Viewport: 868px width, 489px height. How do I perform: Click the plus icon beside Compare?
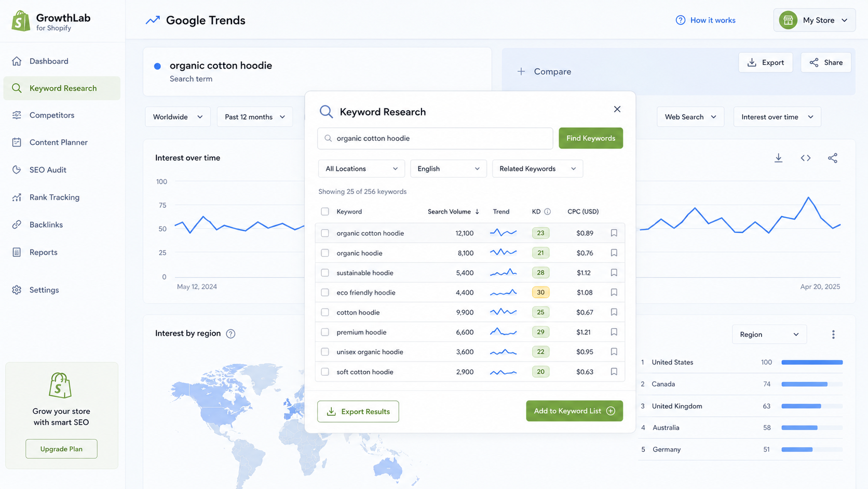521,71
